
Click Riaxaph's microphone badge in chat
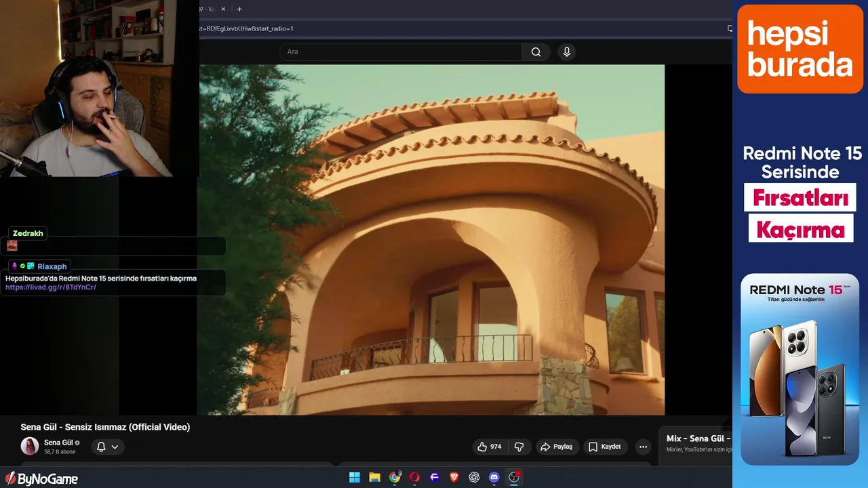tap(14, 266)
